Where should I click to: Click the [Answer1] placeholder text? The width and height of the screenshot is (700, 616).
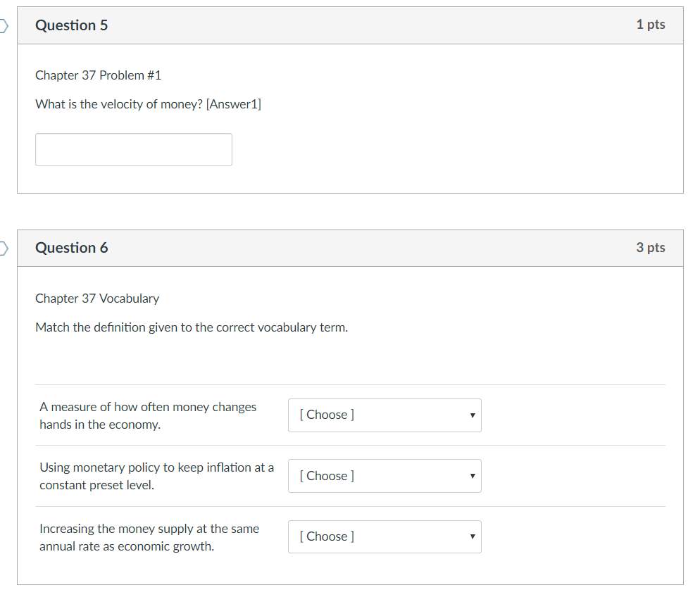234,103
